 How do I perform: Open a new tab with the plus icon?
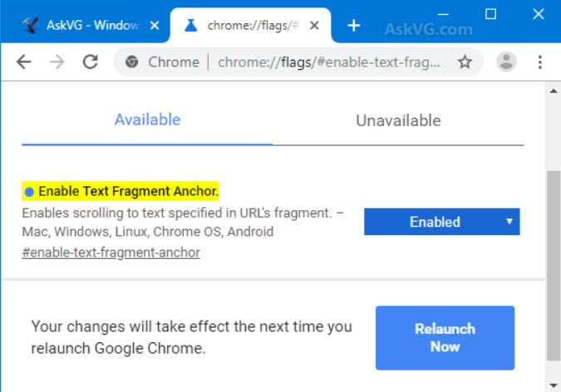[x=354, y=26]
